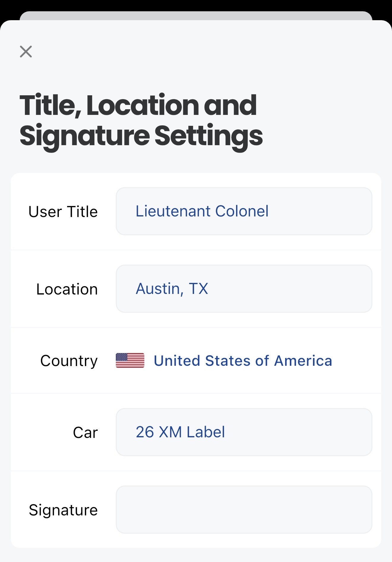
Task: Click the empty Signature input field
Action: (244, 510)
